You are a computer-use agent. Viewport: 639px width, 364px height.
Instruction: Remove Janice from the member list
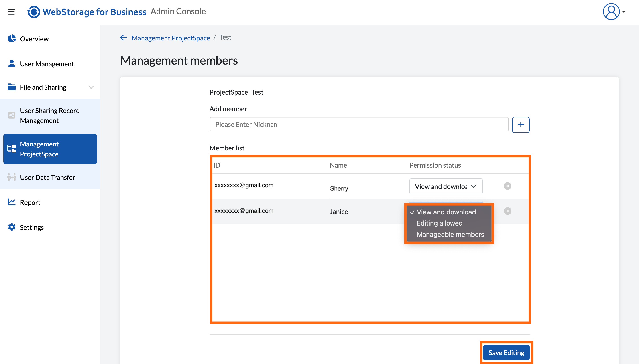coord(507,211)
